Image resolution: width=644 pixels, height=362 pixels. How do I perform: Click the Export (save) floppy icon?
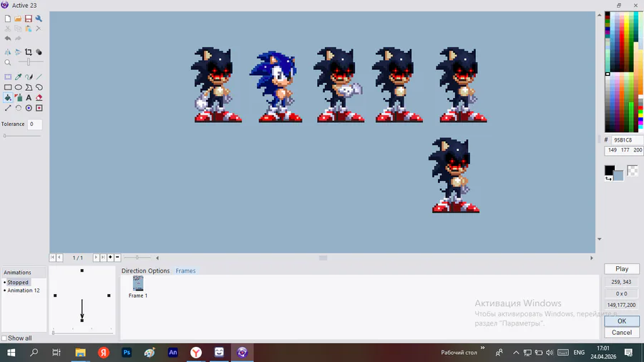coord(29,19)
